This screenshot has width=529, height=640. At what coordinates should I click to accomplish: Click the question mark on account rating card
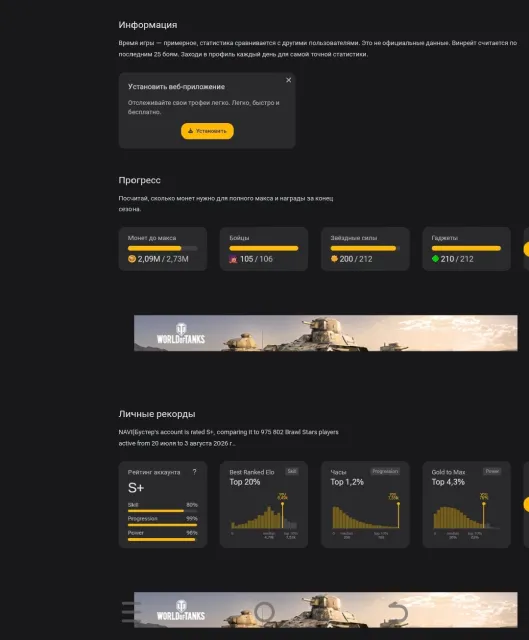click(194, 472)
